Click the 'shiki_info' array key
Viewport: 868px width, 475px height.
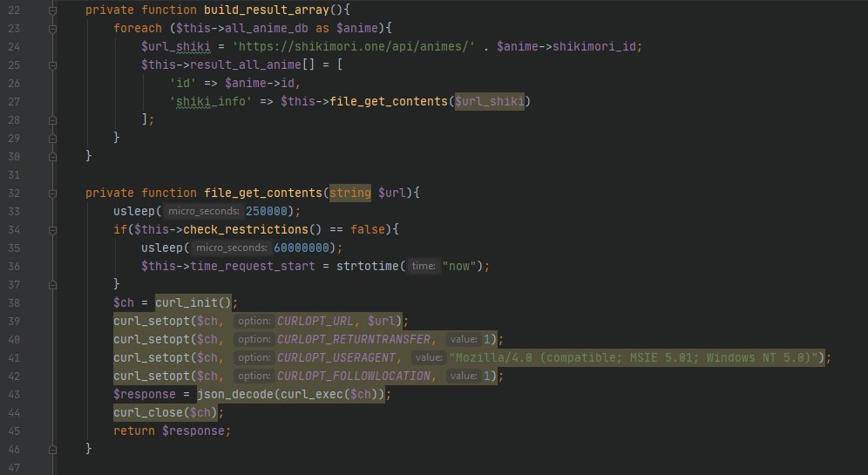[210, 101]
